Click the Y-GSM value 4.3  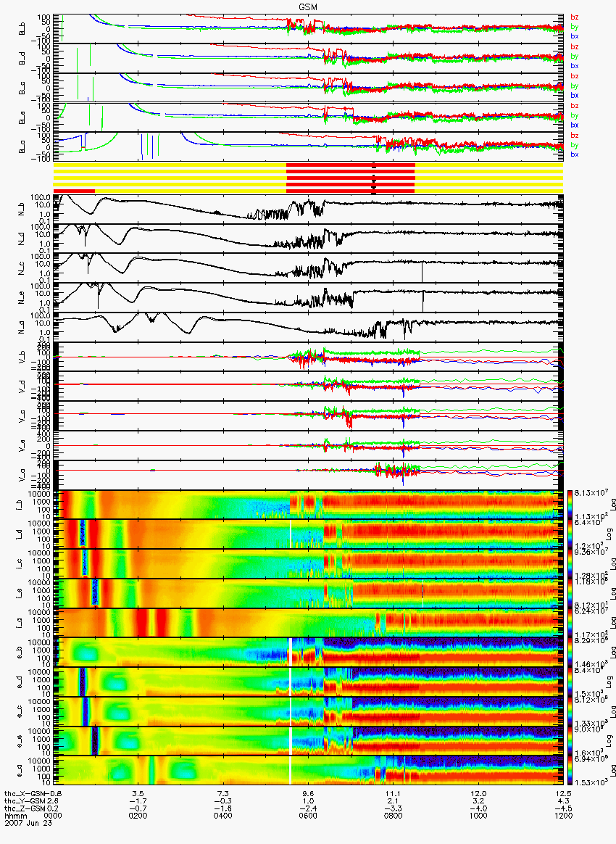tap(563, 801)
